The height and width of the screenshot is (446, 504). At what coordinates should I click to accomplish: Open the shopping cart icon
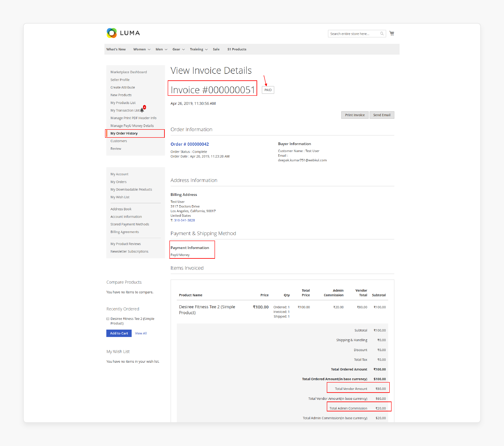(392, 33)
